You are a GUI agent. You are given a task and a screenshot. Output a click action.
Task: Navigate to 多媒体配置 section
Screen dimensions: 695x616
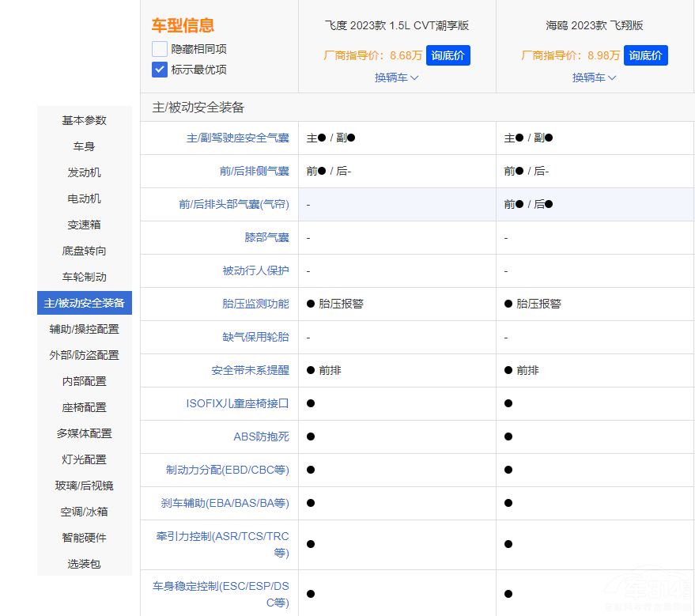coord(85,433)
